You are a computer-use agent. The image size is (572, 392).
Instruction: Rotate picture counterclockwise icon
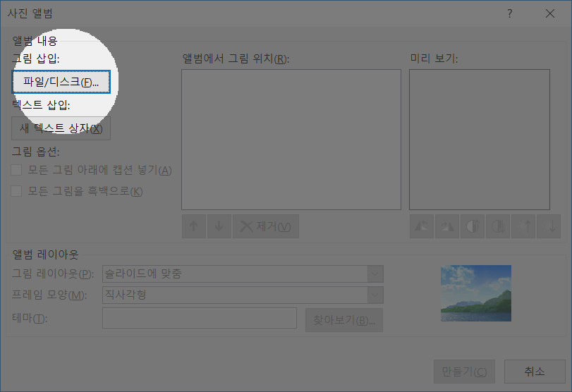422,226
